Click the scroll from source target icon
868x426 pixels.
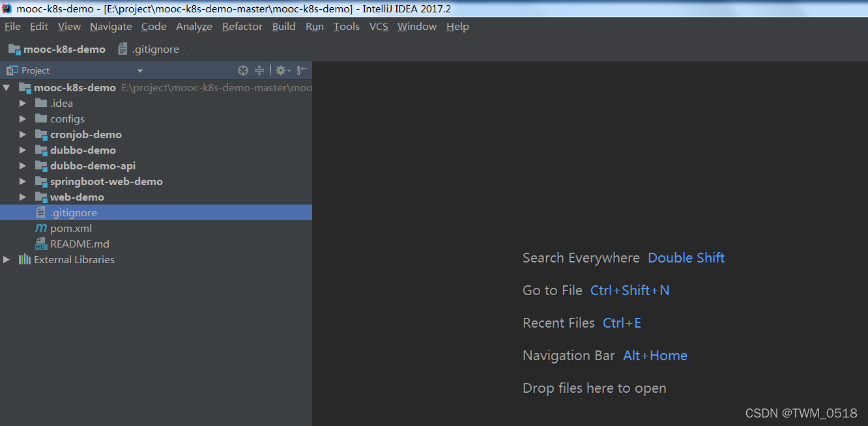pyautogui.click(x=243, y=70)
